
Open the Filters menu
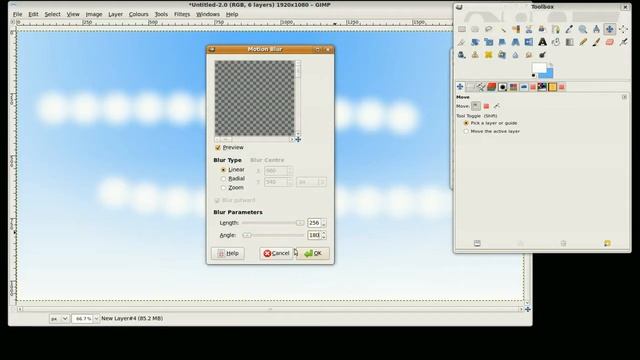[x=182, y=14]
